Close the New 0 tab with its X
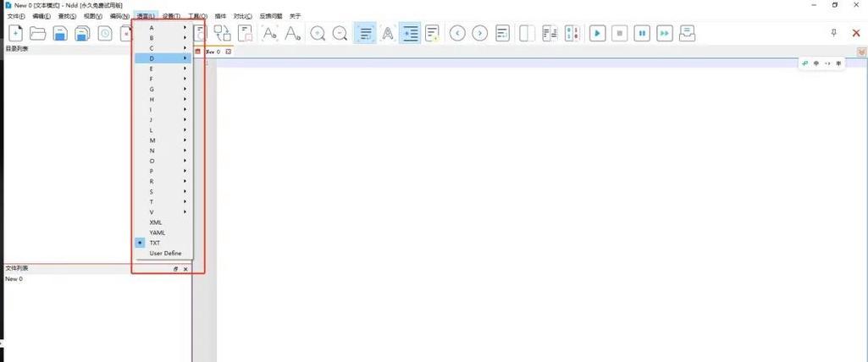 pyautogui.click(x=228, y=52)
